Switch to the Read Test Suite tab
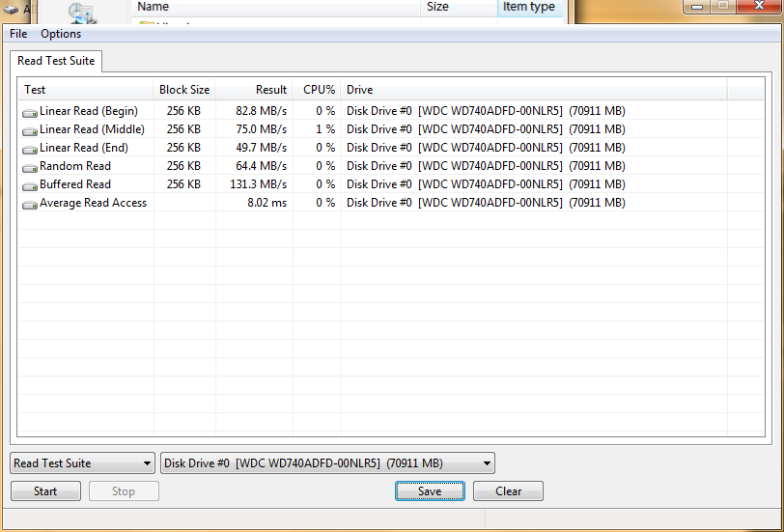Viewport: 784px width, 532px height. point(56,61)
